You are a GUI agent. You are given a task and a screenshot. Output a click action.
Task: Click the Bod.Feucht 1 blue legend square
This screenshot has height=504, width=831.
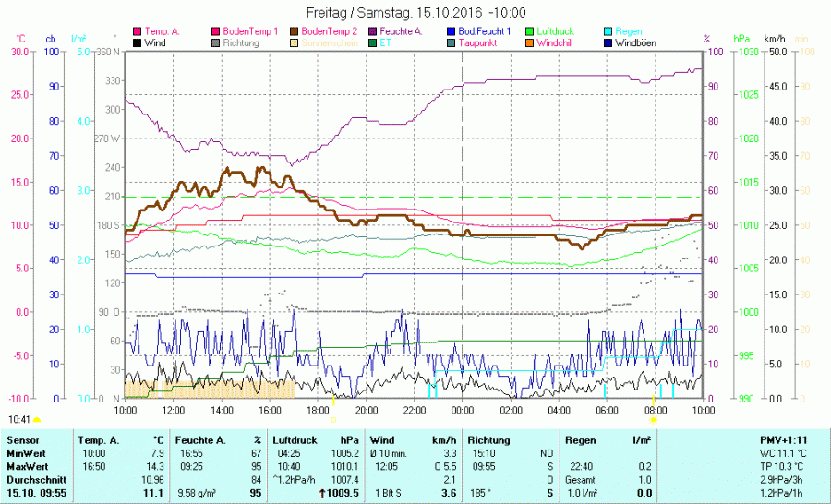pos(452,31)
